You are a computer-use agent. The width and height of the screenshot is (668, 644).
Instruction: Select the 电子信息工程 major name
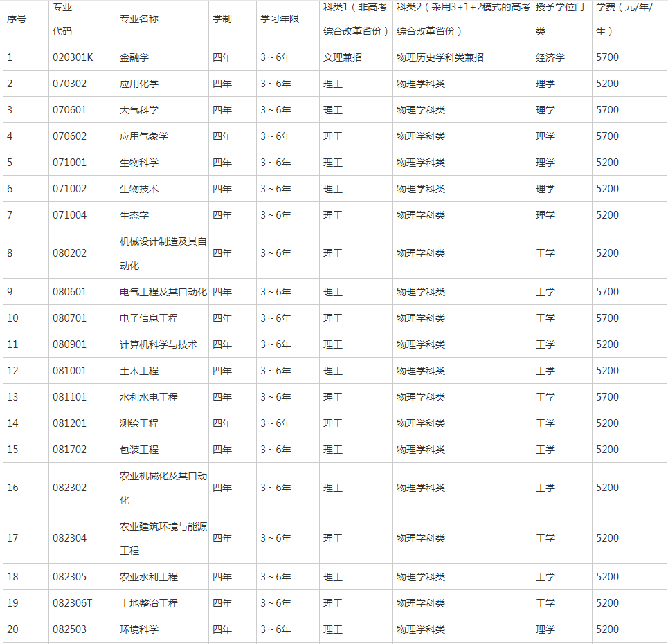(x=149, y=318)
